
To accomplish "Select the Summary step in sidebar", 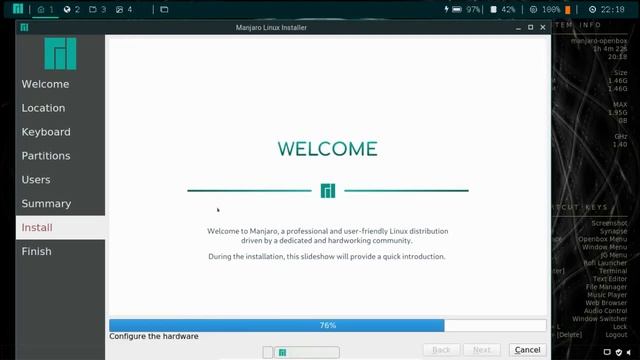I will (60, 204).
